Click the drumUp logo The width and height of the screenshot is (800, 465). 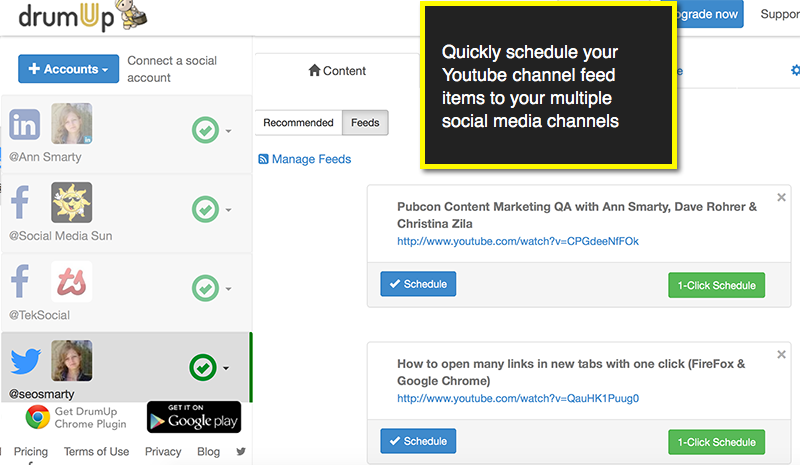click(x=83, y=15)
